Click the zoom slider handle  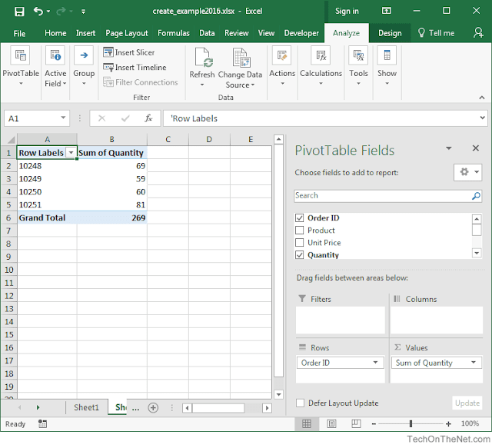411,424
